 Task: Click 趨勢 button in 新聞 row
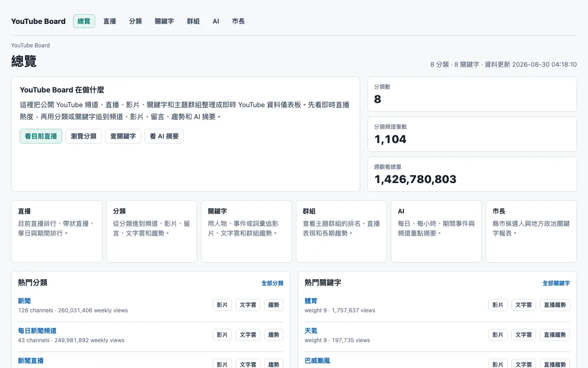pyautogui.click(x=274, y=305)
